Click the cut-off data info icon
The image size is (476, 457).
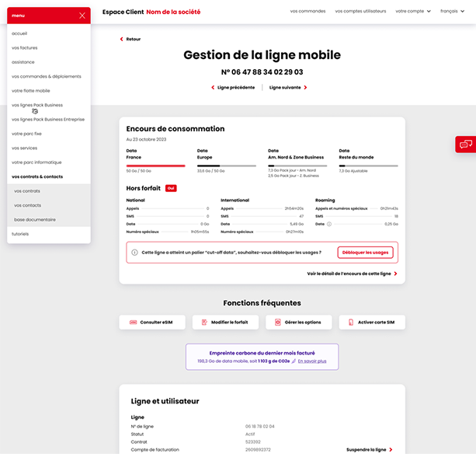tap(134, 253)
